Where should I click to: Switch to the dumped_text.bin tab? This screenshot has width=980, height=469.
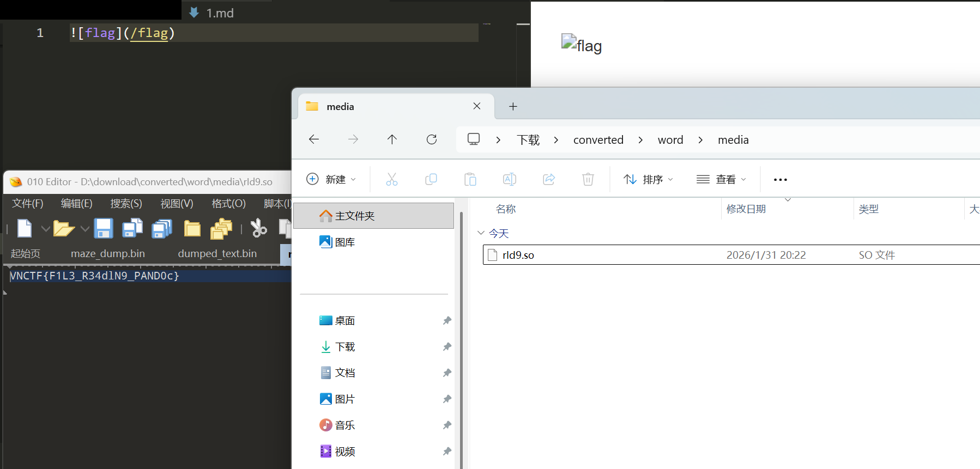pos(217,254)
